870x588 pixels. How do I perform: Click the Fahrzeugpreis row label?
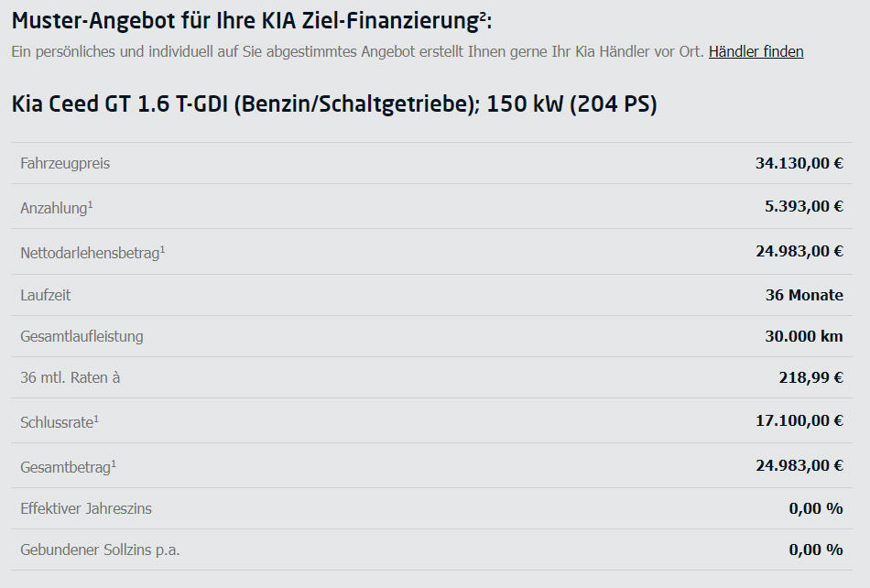click(x=65, y=164)
